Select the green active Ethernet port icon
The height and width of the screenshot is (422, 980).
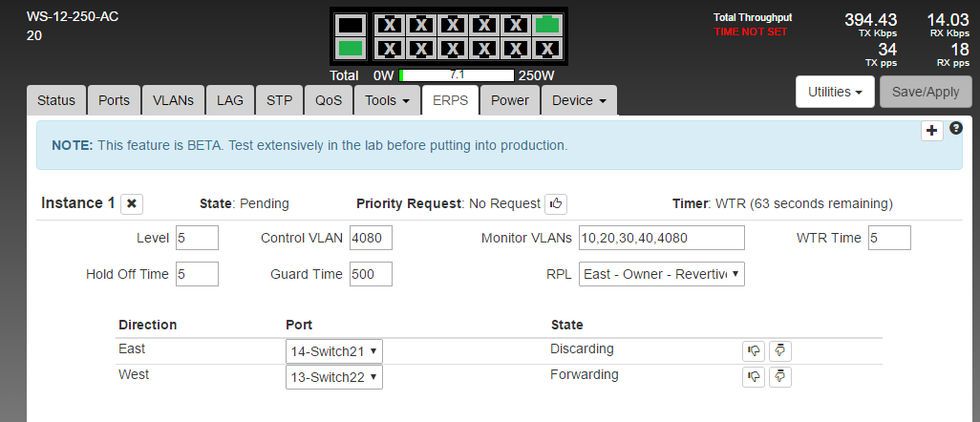[x=547, y=25]
